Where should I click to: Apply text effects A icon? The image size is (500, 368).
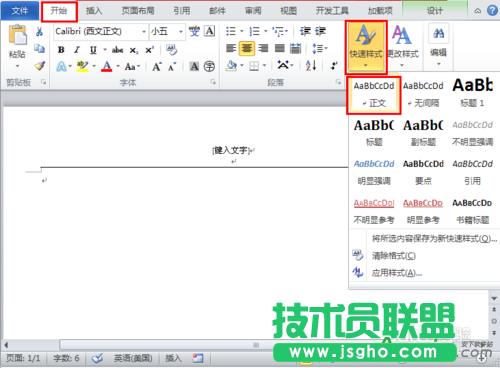pos(61,66)
